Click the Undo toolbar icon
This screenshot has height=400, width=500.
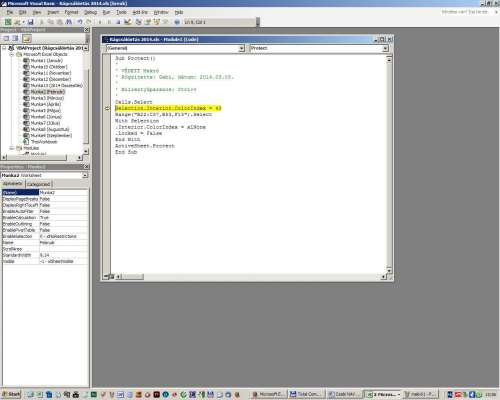[x=80, y=22]
